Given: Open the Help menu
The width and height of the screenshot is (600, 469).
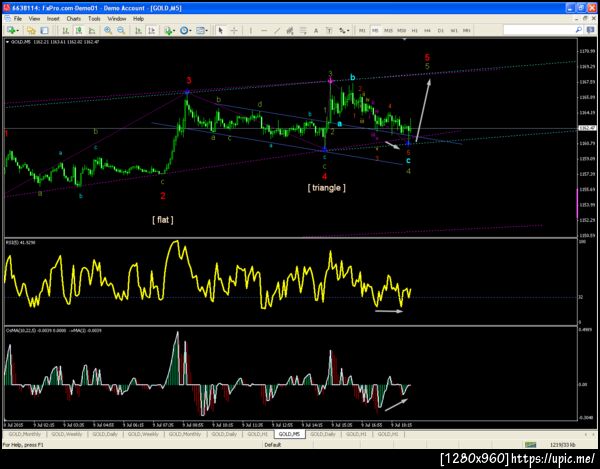Looking at the screenshot, I should point(139,18).
